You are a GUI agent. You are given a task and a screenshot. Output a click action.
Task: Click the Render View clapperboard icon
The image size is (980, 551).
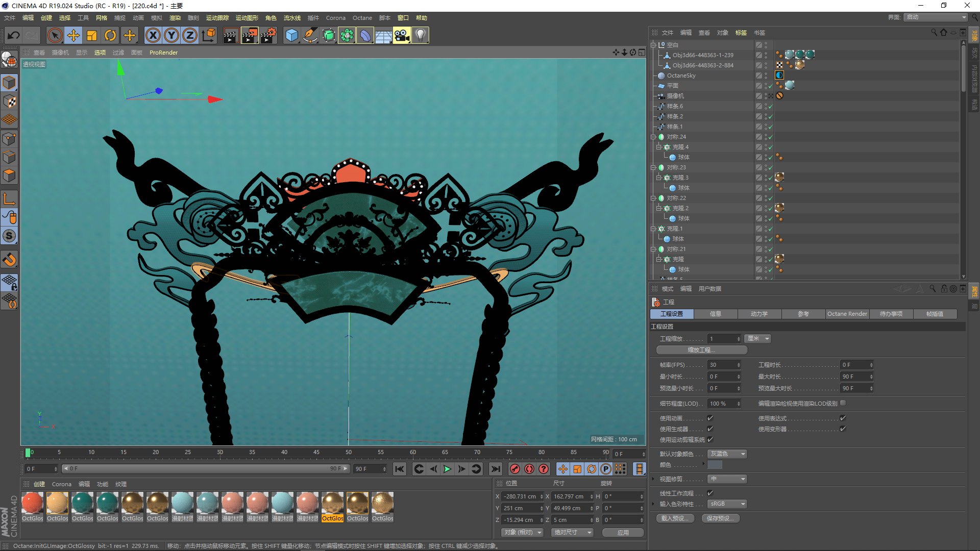click(231, 35)
